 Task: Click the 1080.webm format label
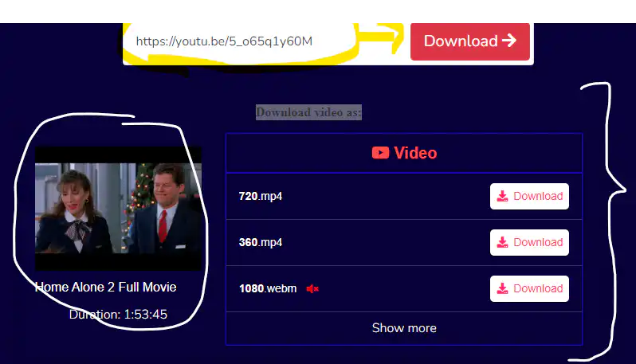click(268, 288)
